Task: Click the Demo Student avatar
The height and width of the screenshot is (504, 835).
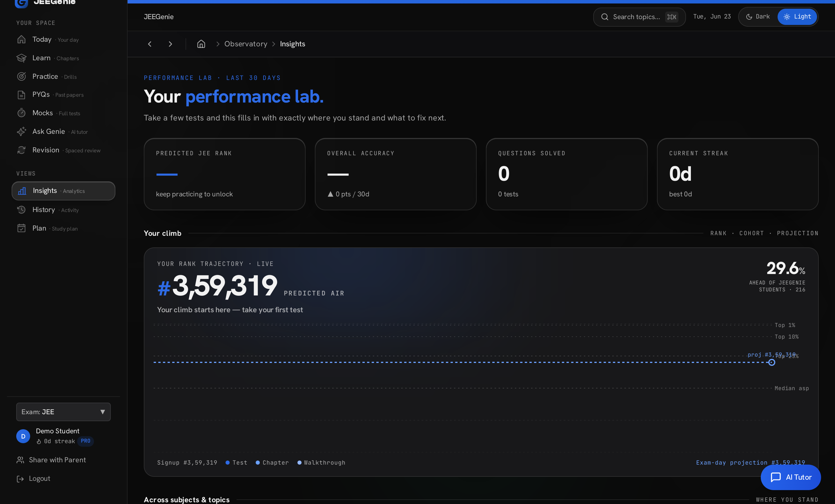Action: [x=23, y=436]
